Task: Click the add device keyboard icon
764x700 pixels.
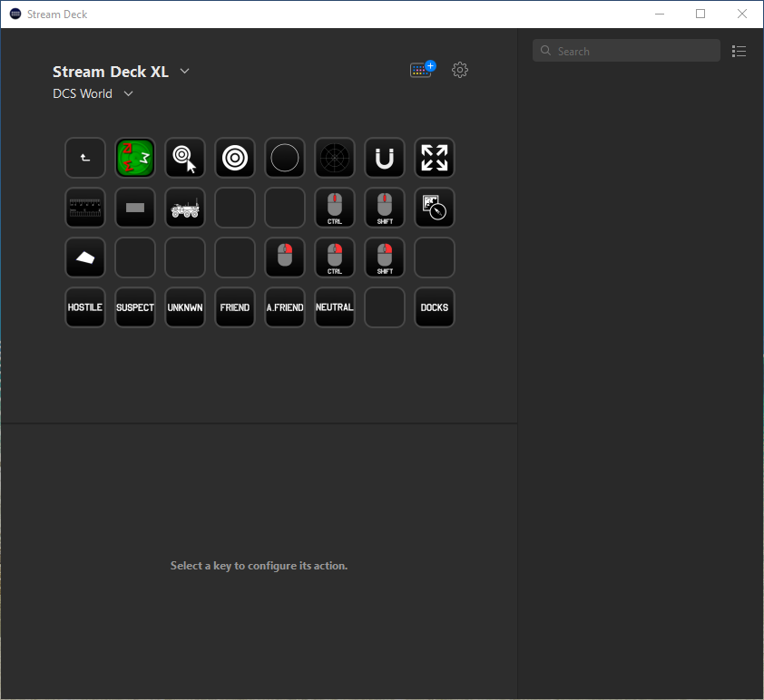Action: click(422, 70)
